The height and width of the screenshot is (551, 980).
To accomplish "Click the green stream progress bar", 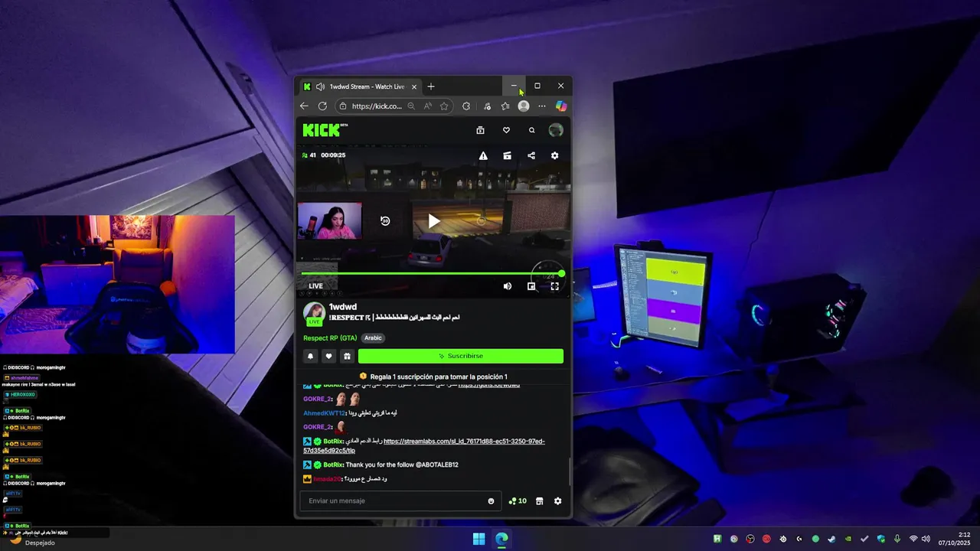I will pyautogui.click(x=433, y=273).
